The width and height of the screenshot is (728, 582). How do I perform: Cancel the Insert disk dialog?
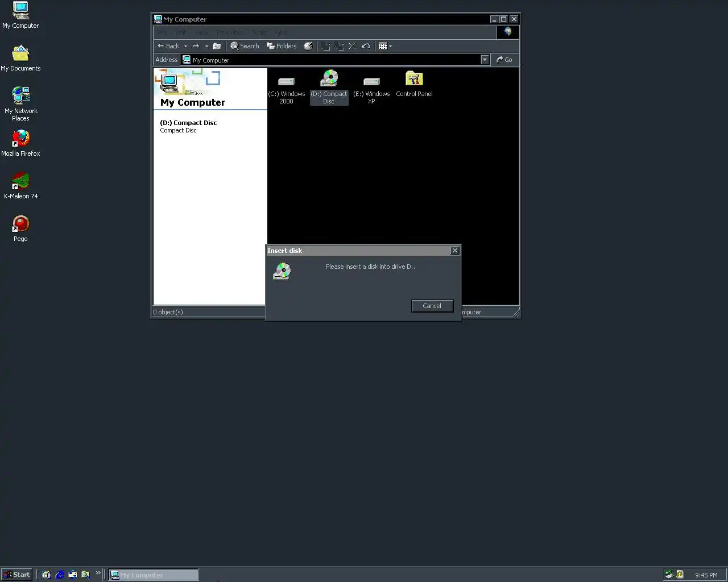click(x=432, y=306)
